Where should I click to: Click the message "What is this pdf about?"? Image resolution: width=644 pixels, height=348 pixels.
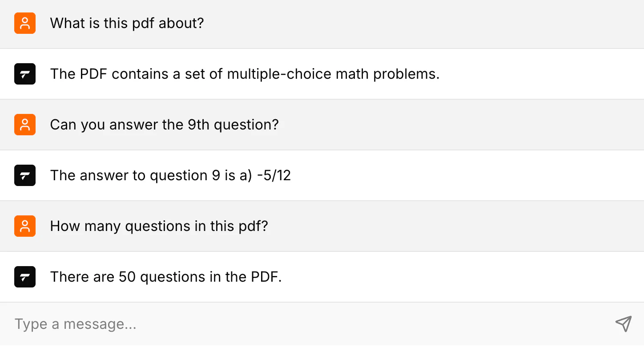(x=127, y=23)
